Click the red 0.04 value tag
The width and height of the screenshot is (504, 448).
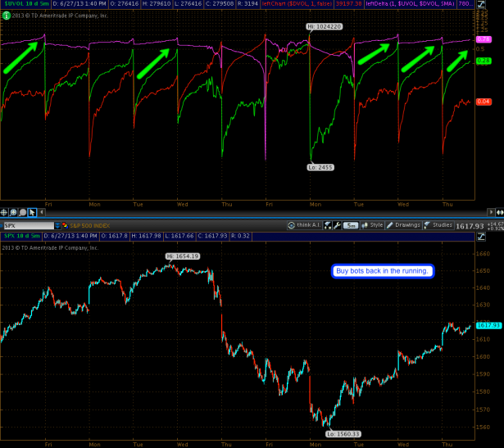(484, 102)
